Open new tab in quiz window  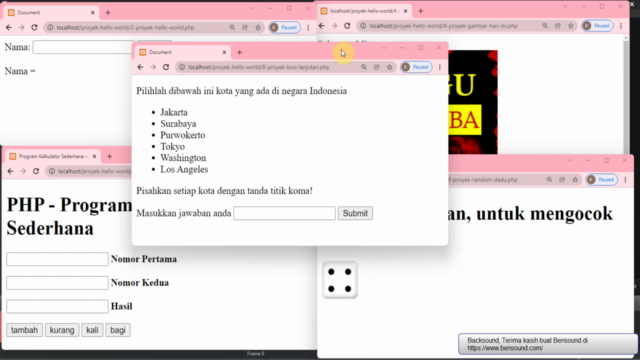pos(240,52)
